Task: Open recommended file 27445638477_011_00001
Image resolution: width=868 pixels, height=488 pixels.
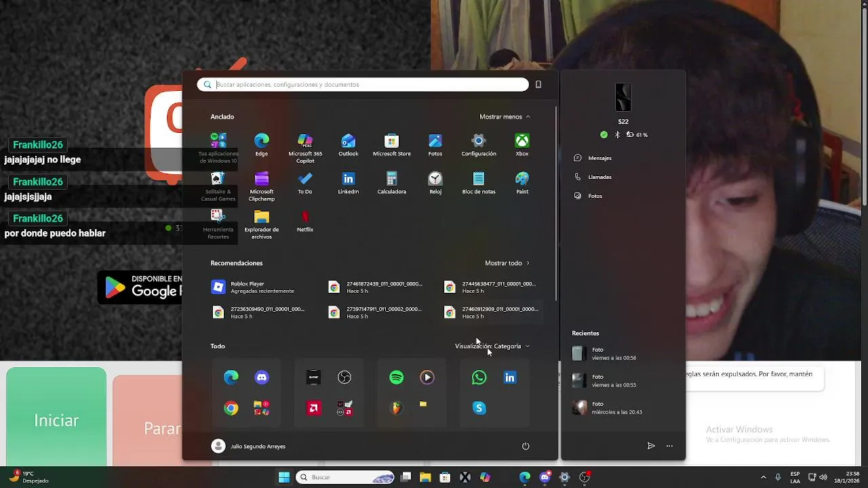Action: coord(492,287)
